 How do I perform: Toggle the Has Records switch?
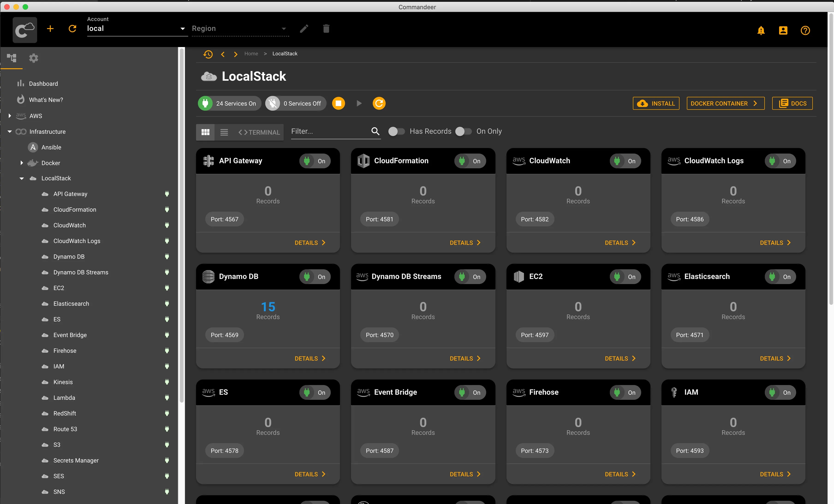(x=396, y=131)
